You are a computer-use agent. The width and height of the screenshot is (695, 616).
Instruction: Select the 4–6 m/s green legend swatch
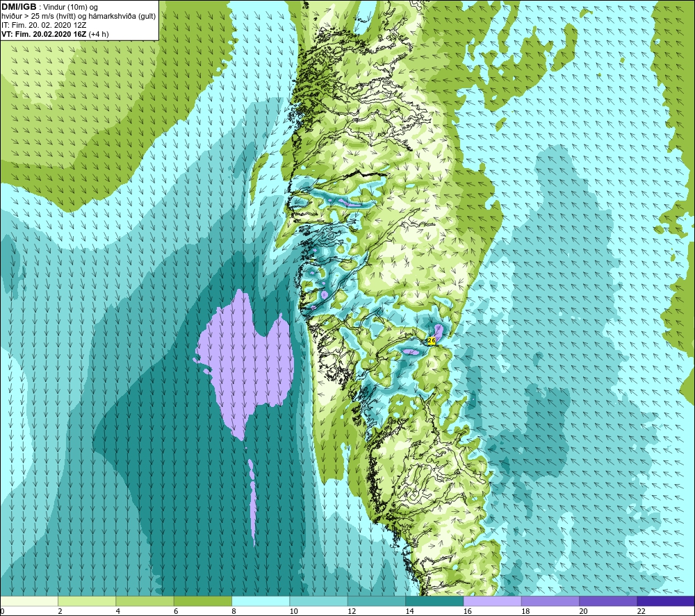pos(145,601)
